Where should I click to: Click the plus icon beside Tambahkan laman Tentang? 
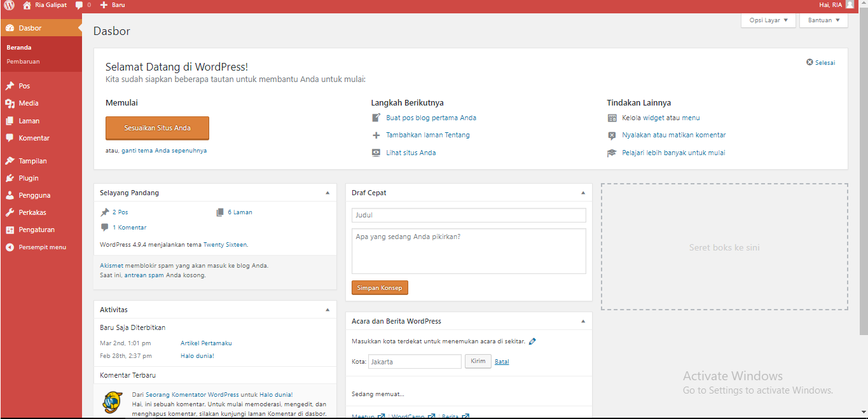click(376, 135)
